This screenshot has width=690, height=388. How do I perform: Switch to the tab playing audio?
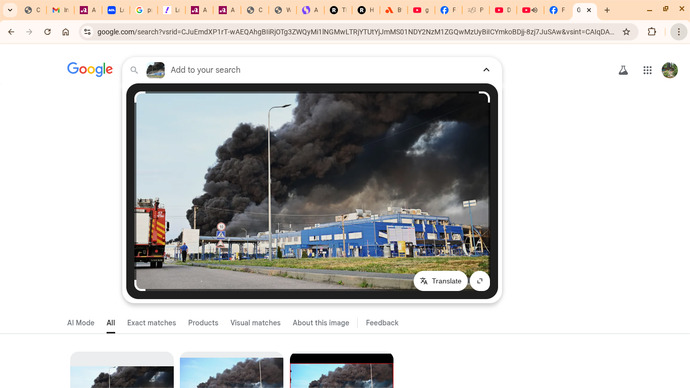coord(530,10)
